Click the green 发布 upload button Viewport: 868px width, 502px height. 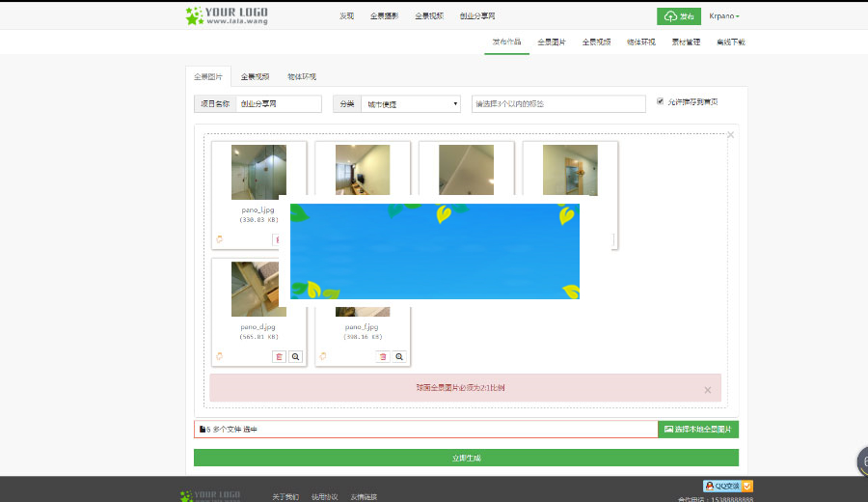pos(679,16)
